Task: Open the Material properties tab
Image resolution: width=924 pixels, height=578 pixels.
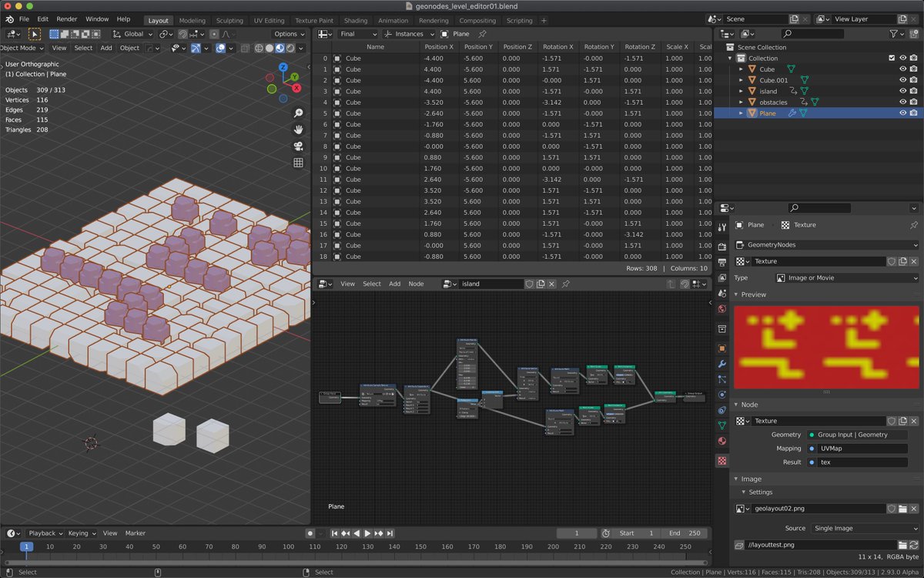Action: pyautogui.click(x=721, y=442)
